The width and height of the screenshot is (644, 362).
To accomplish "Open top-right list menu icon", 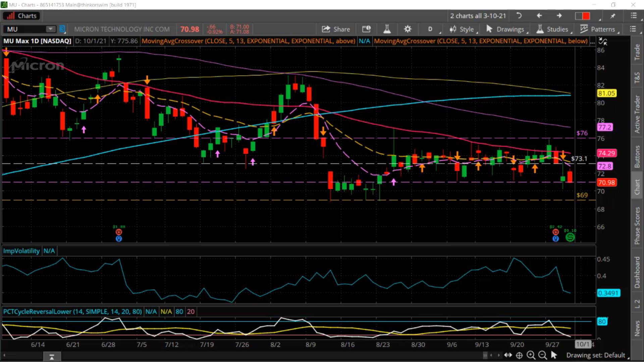I will click(x=633, y=16).
